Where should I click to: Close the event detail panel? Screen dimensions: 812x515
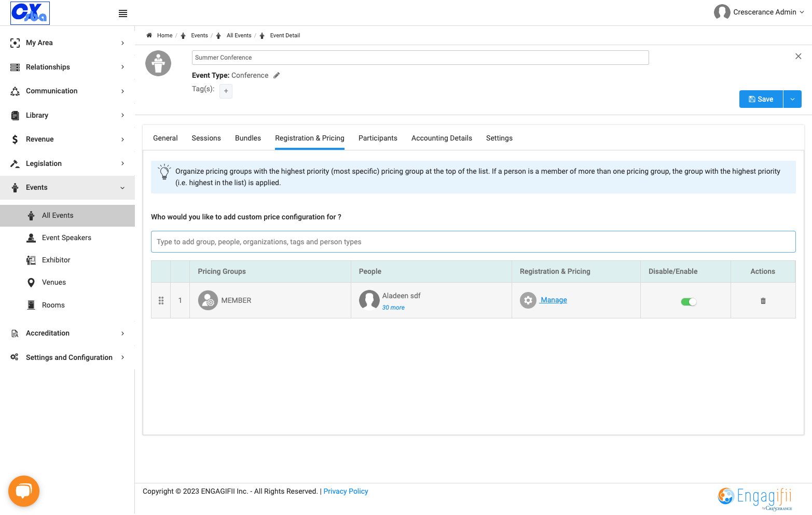pyautogui.click(x=798, y=56)
